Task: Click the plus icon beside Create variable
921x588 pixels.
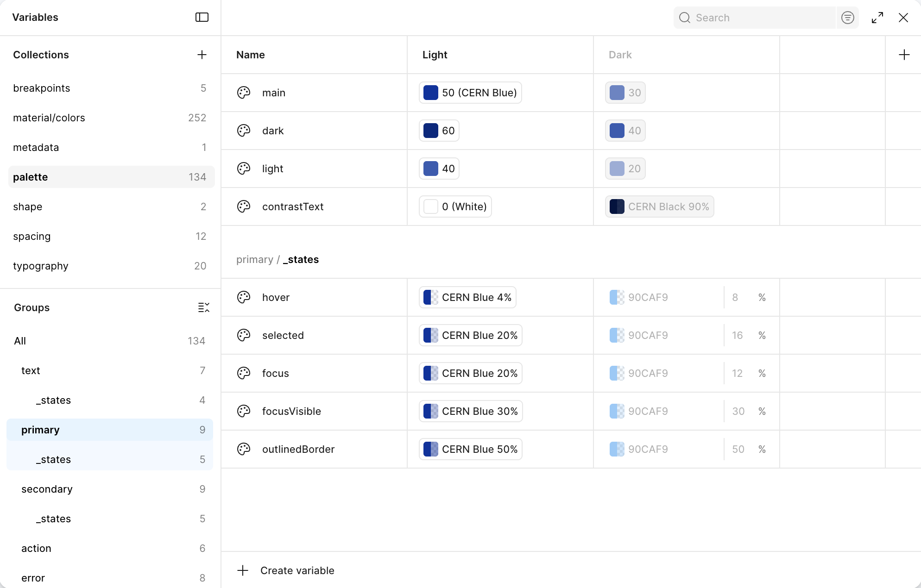Action: 243,570
